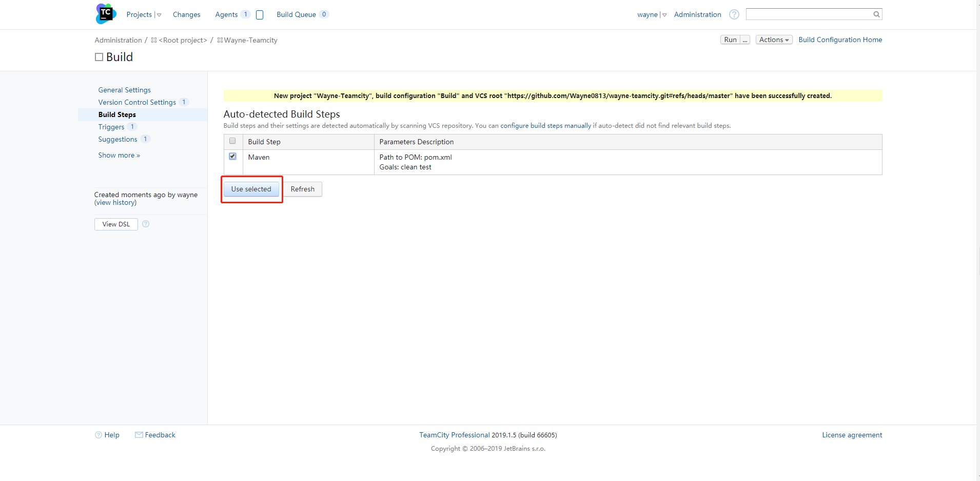Select Version Control Settings in sidebar
Image resolution: width=980 pixels, height=481 pixels.
(x=137, y=102)
